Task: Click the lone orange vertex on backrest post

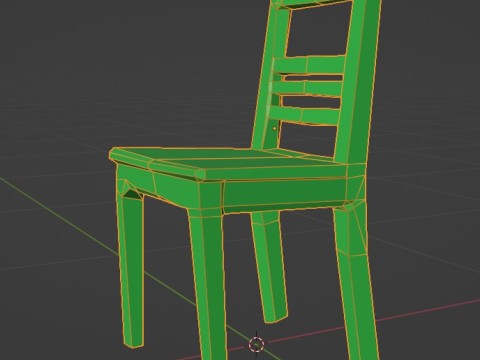Action: point(275,128)
